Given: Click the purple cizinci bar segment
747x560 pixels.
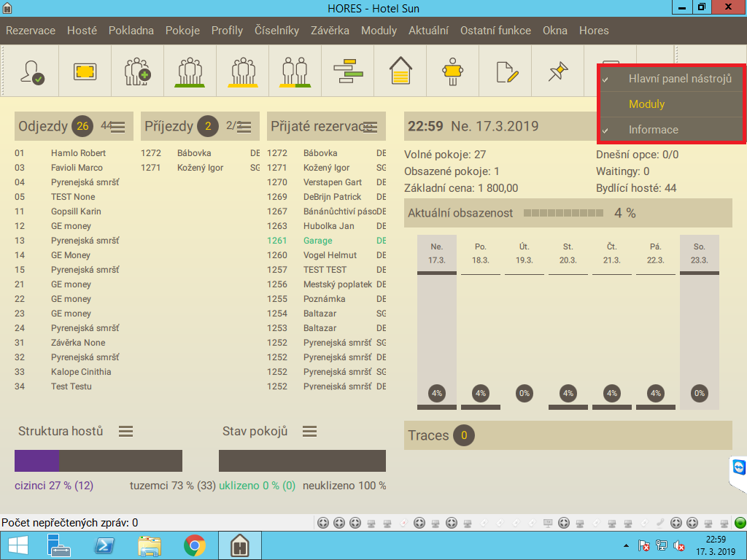Looking at the screenshot, I should click(x=36, y=461).
